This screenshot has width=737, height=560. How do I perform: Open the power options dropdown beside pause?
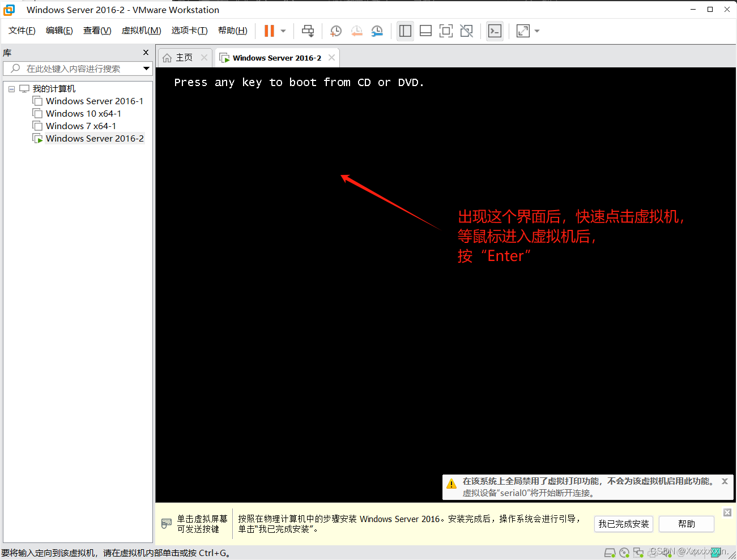tap(283, 31)
